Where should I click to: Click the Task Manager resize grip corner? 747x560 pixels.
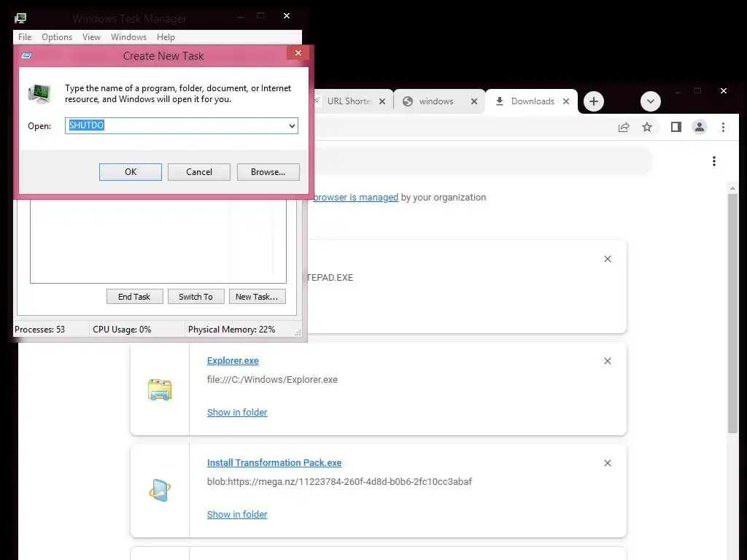tap(298, 332)
